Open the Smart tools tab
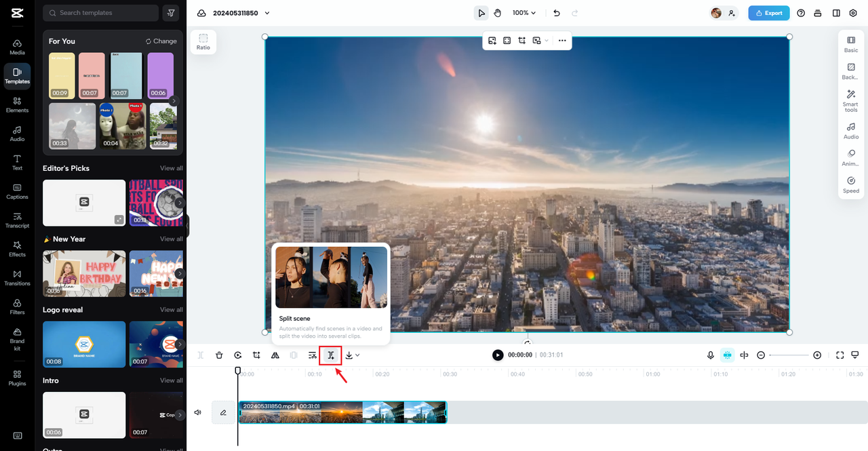Image resolution: width=868 pixels, height=451 pixels. point(851,101)
